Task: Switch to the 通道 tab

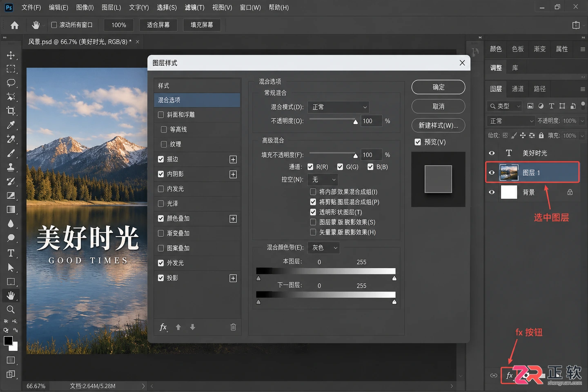Action: tap(518, 89)
